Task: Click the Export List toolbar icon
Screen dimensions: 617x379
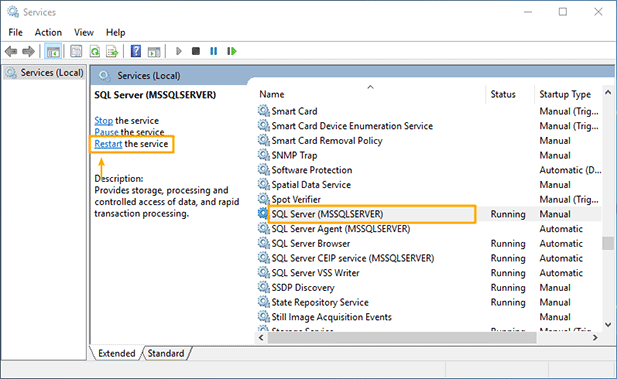Action: [112, 51]
